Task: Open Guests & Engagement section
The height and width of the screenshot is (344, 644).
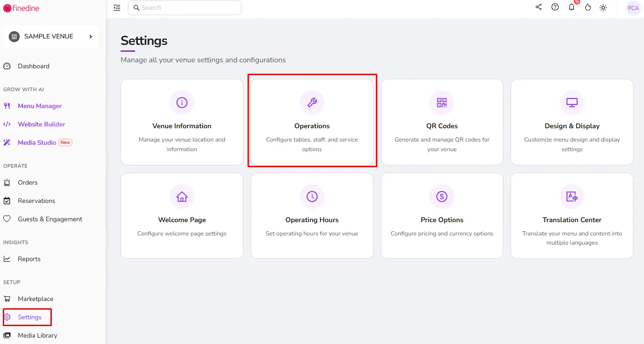Action: click(x=50, y=219)
